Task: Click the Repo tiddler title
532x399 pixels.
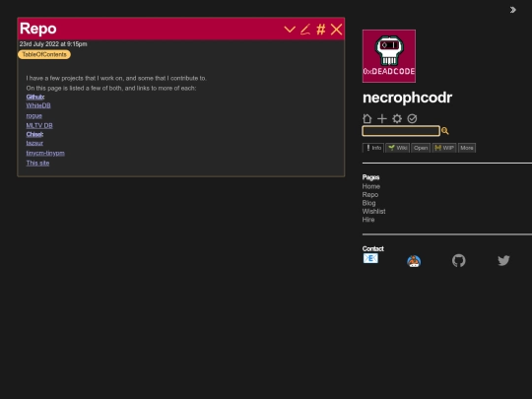Action: 38,29
